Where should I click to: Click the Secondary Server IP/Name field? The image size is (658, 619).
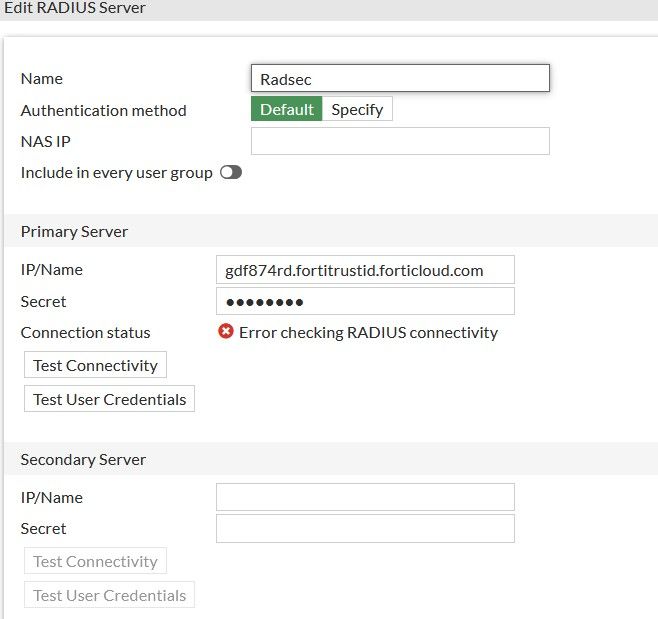(365, 497)
